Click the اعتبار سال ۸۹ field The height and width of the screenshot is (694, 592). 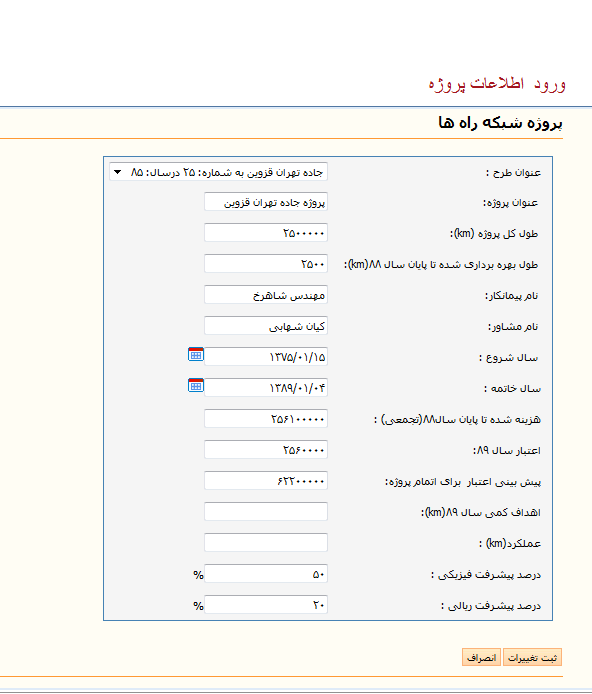[x=266, y=450]
